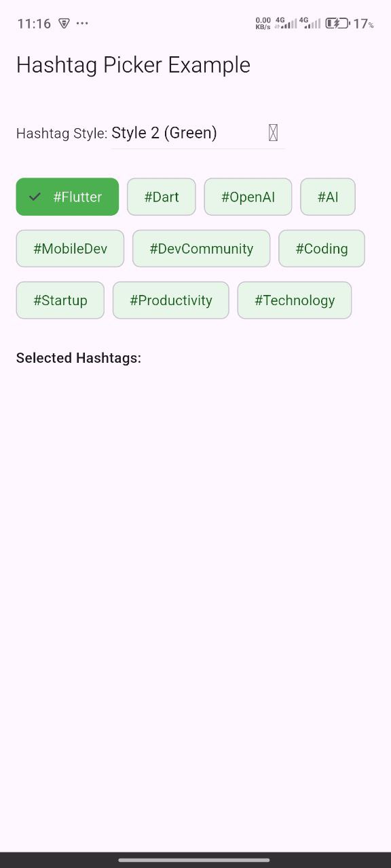391x868 pixels.
Task: Tap the dropdown arrow next to Style 2
Action: 272,133
